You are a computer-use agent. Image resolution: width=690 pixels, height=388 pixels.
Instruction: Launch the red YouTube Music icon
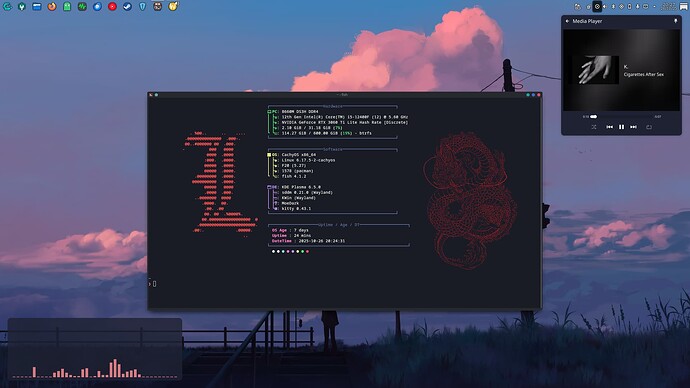coord(112,6)
